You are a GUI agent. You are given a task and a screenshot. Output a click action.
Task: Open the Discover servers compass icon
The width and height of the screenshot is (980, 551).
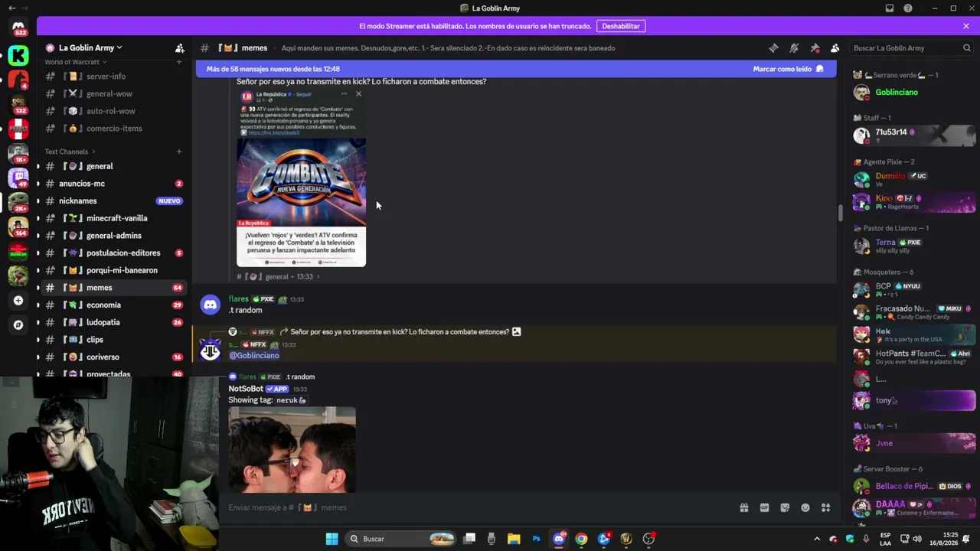tap(19, 325)
